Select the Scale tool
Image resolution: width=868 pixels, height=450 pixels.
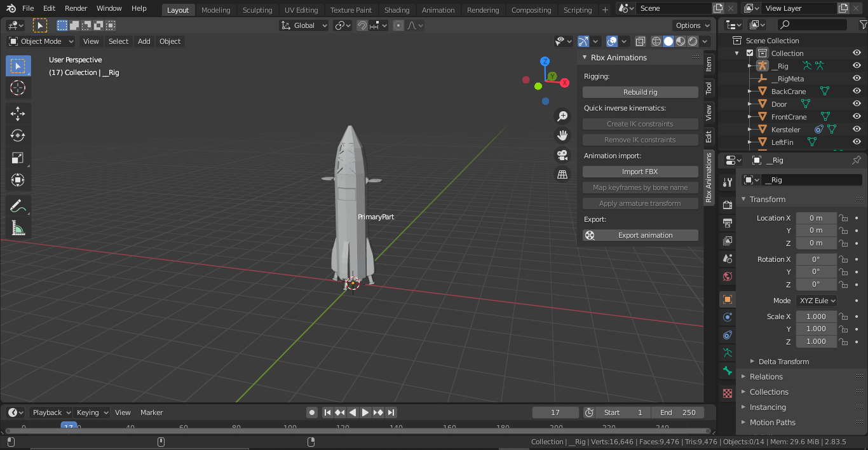[18, 158]
